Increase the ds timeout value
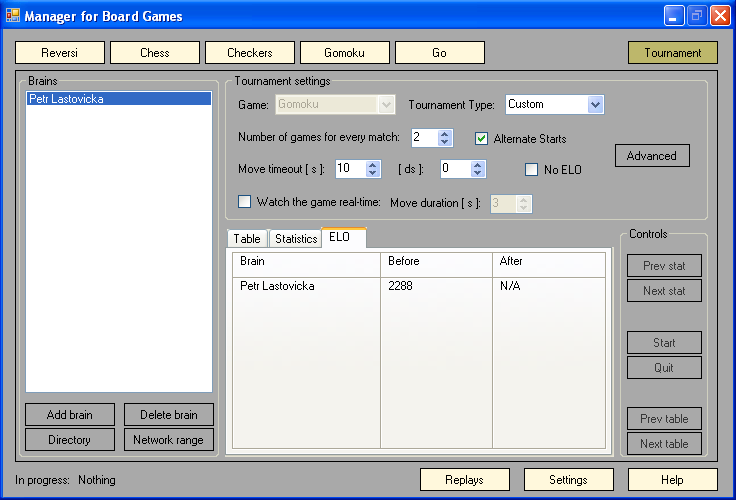The height and width of the screenshot is (500, 736). pos(477,165)
